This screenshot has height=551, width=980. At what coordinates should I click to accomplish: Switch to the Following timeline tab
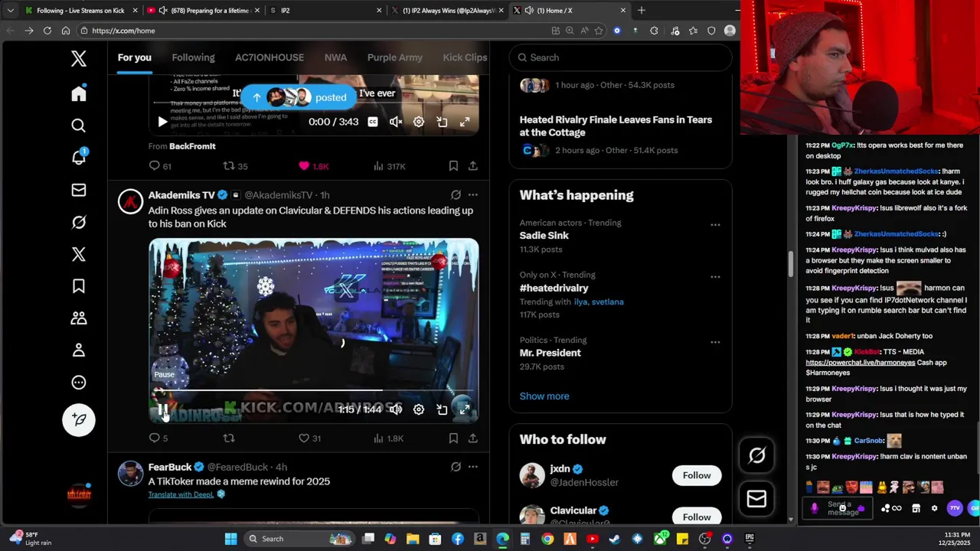point(193,57)
